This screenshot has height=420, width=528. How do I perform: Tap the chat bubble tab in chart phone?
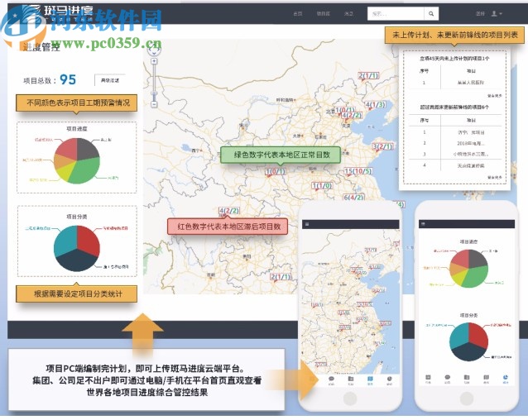pos(447,379)
